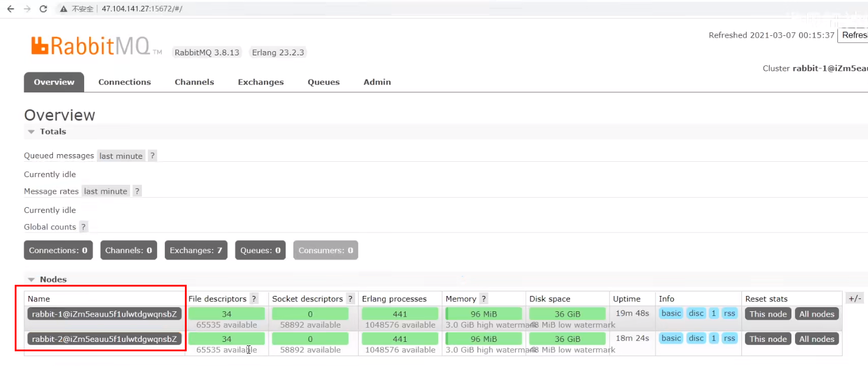
Task: Open help for Socket descriptors column
Action: [x=350, y=299]
